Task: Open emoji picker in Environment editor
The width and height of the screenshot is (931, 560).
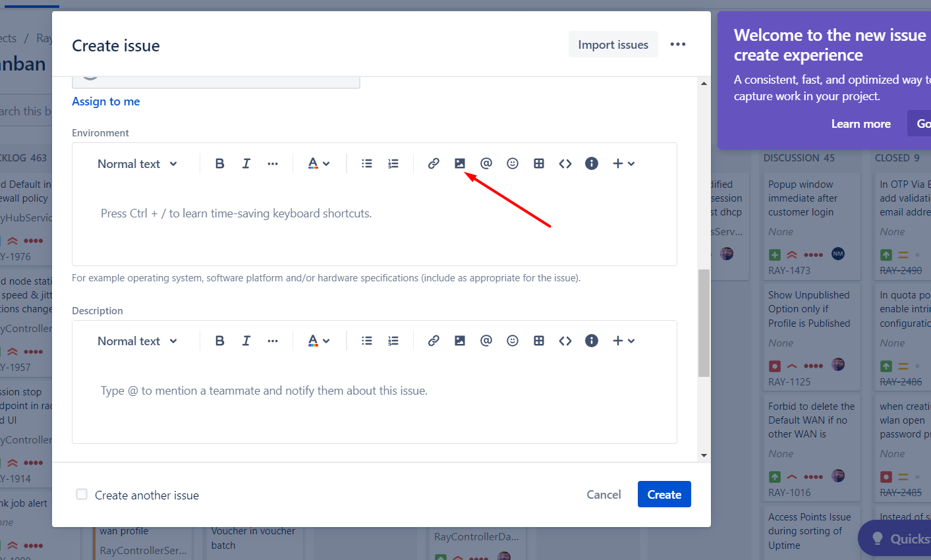Action: pos(513,163)
